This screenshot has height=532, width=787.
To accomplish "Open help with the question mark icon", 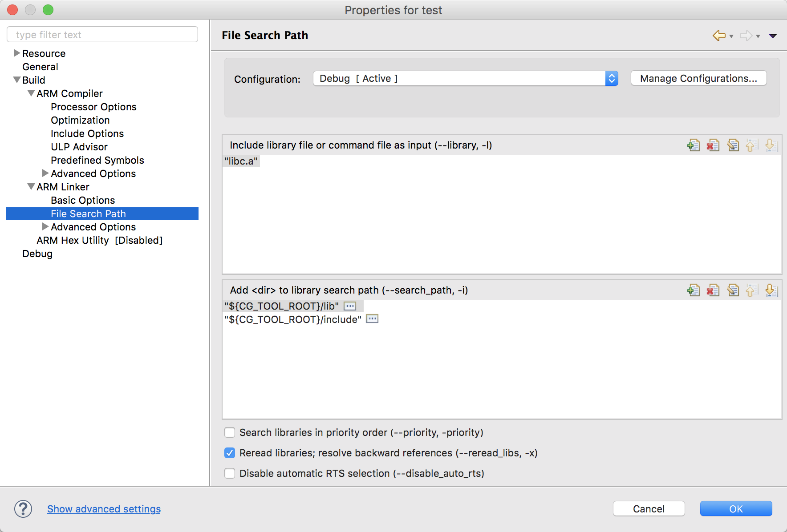I will [x=23, y=509].
